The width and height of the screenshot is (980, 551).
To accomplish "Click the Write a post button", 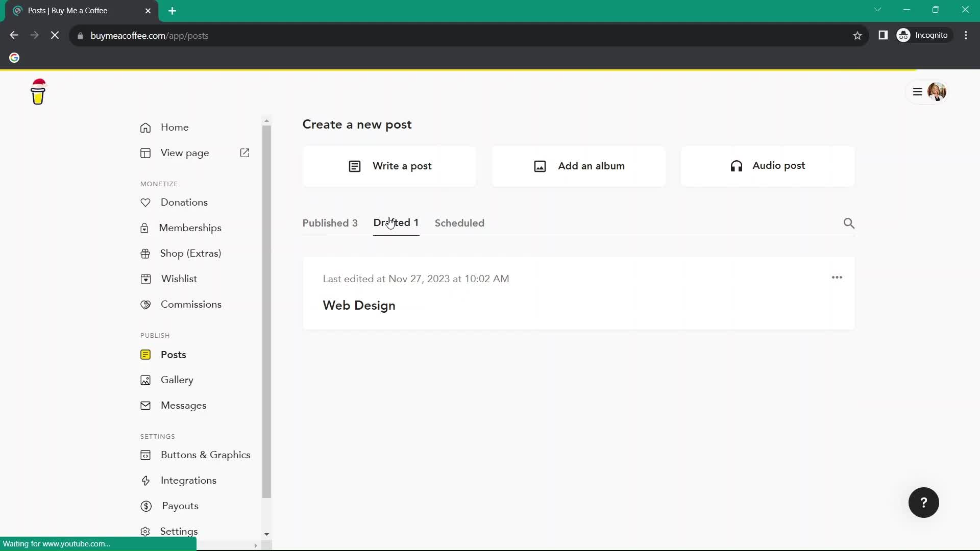I will [390, 165].
